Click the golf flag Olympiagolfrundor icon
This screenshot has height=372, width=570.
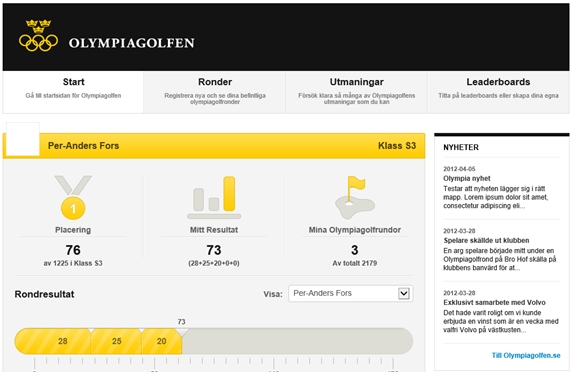click(355, 197)
